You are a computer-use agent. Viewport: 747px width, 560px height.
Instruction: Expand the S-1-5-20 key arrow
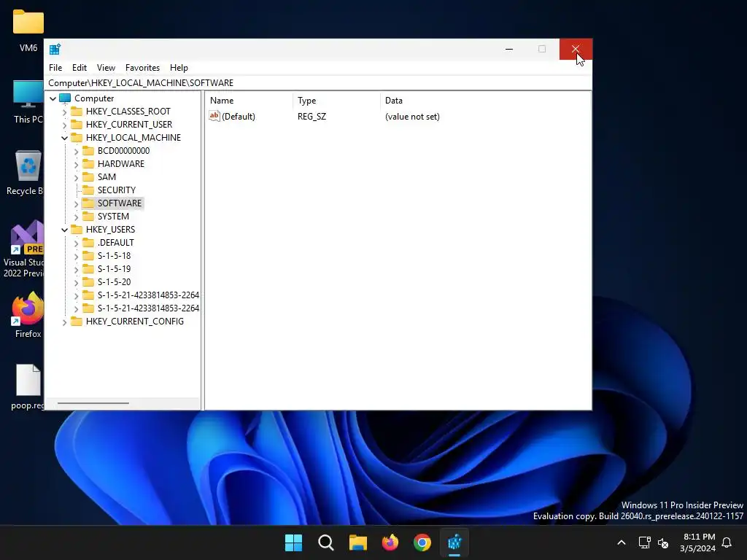[76, 282]
